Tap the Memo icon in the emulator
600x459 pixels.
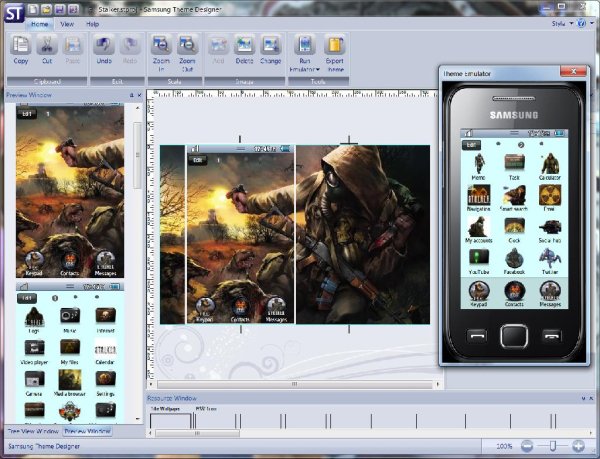[x=478, y=164]
